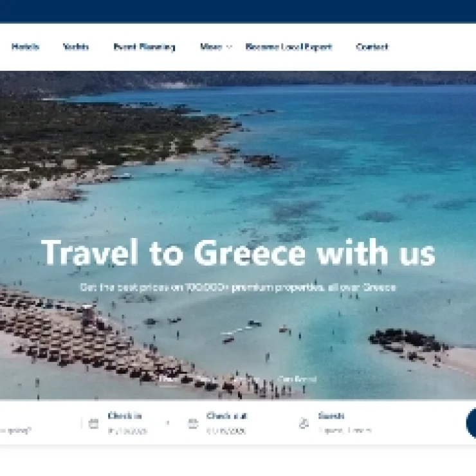Open the Check in date picker
Image resolution: width=476 pixels, height=476 pixels.
127,423
